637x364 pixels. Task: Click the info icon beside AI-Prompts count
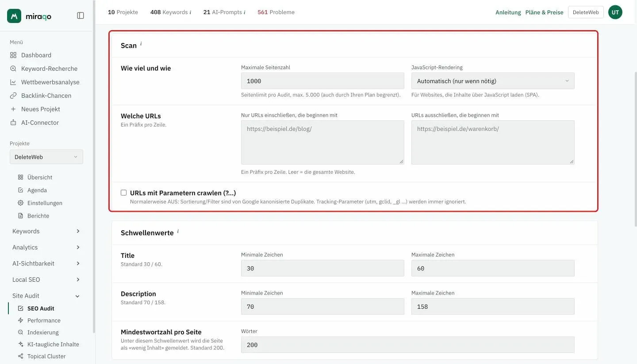click(245, 12)
